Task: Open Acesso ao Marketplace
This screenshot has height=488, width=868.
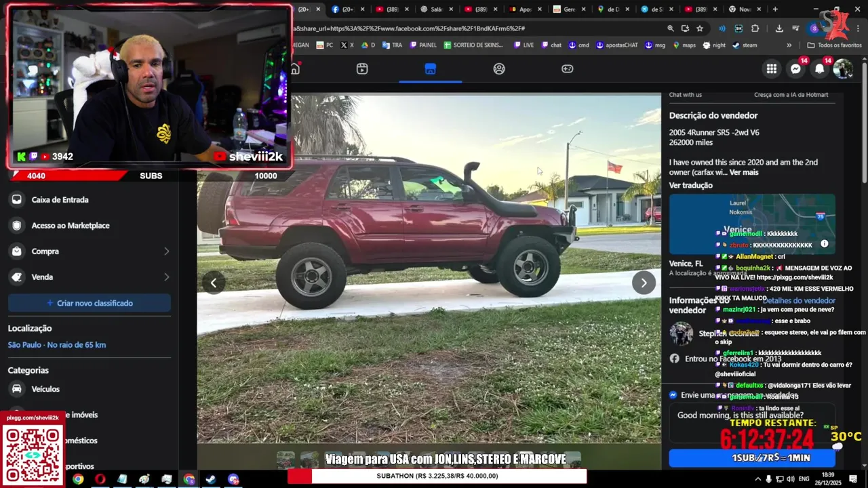Action: pos(90,226)
